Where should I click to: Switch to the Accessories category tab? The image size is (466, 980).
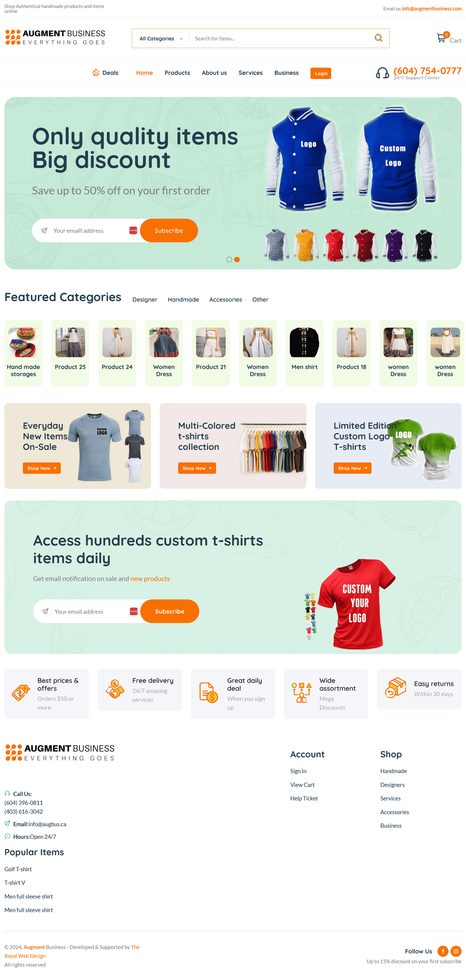click(225, 299)
